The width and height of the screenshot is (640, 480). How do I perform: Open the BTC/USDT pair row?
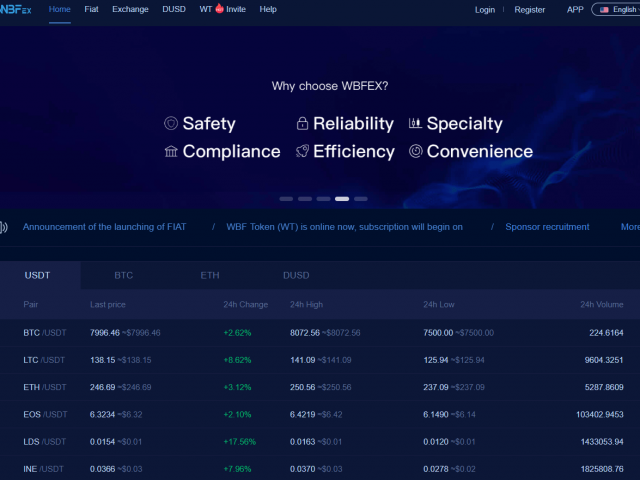(x=43, y=332)
